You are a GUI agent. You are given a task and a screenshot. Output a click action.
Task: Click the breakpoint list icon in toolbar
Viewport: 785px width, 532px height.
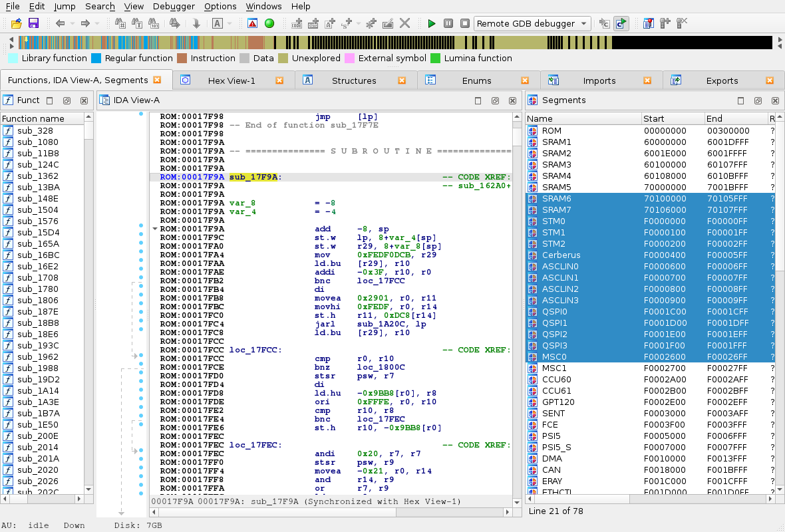pyautogui.click(x=648, y=23)
